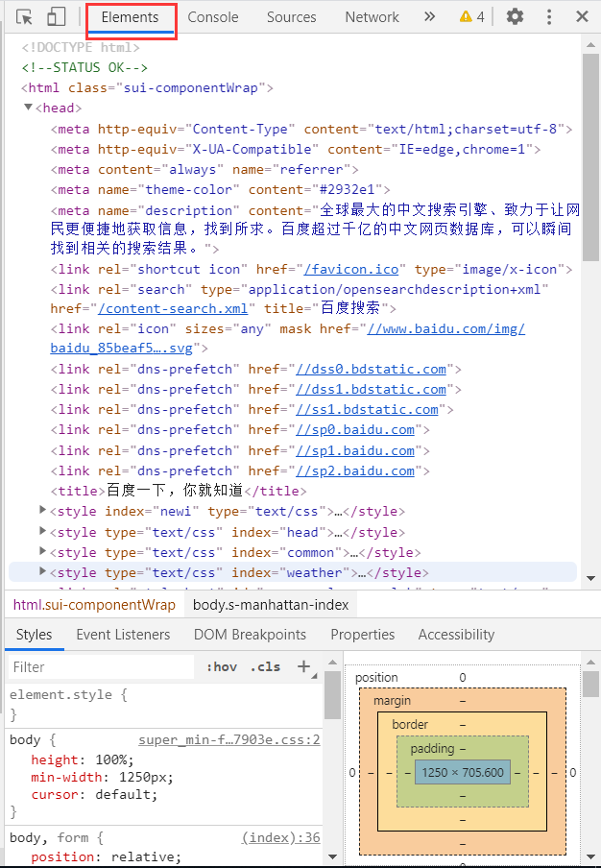Open the Event Listeners tab
This screenshot has width=601, height=868.
[x=123, y=635]
